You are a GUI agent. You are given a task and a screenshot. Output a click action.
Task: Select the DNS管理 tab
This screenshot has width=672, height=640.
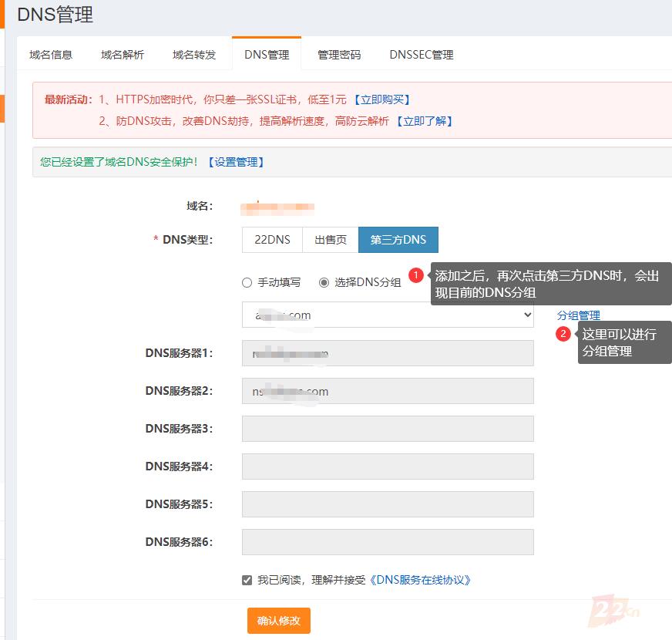(267, 55)
